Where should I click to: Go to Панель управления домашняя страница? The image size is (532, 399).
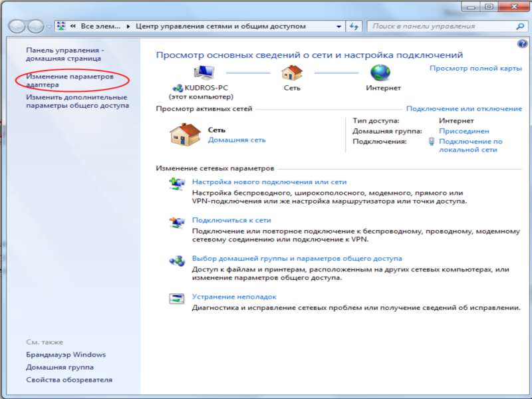tap(65, 55)
